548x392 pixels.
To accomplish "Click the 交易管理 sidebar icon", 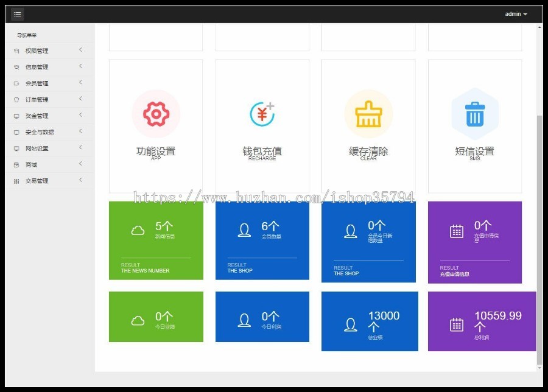I will pyautogui.click(x=16, y=181).
